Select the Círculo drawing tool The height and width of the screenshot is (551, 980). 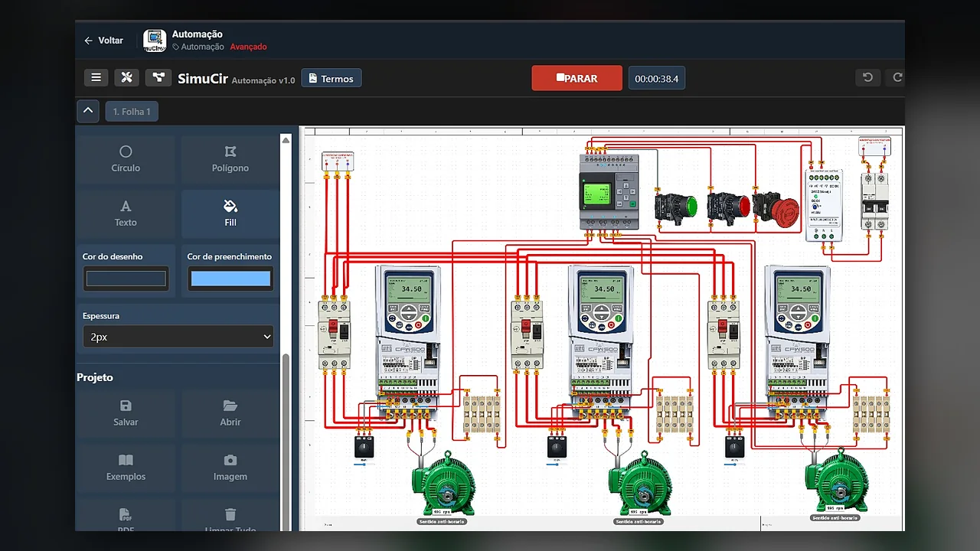[x=126, y=159]
